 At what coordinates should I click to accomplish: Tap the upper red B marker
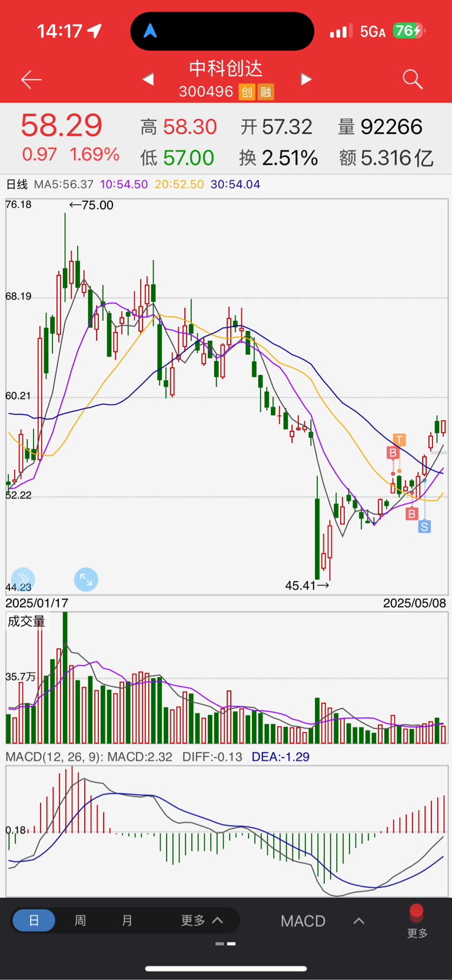[393, 453]
